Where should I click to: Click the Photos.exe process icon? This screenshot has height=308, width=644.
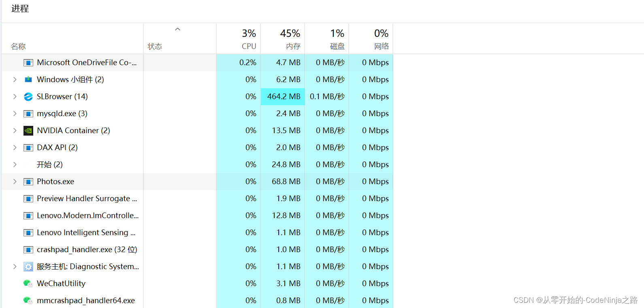(x=28, y=182)
